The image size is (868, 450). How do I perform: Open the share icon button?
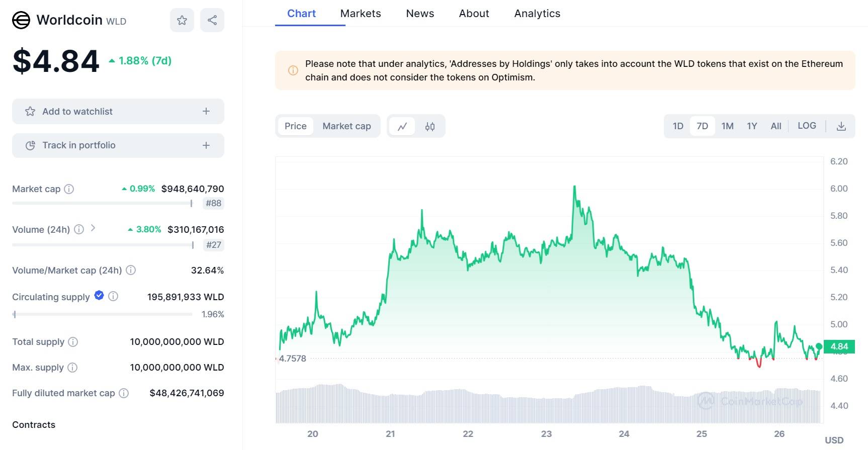(212, 20)
